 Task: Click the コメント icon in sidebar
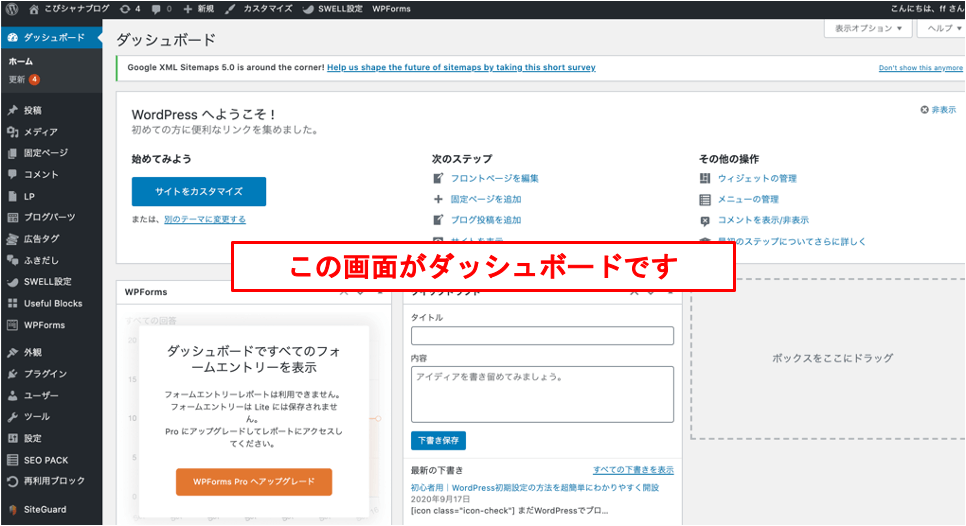12,174
